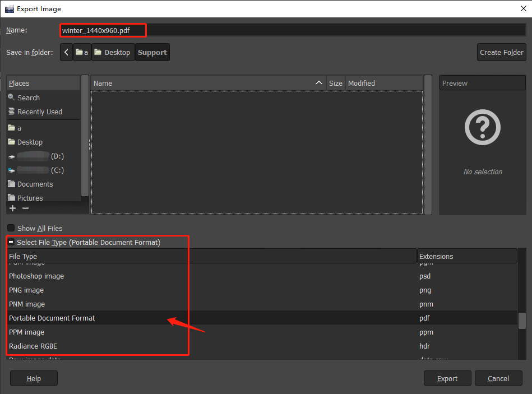The width and height of the screenshot is (532, 394).
Task: Click the Places panel header
Action: pyautogui.click(x=43, y=83)
